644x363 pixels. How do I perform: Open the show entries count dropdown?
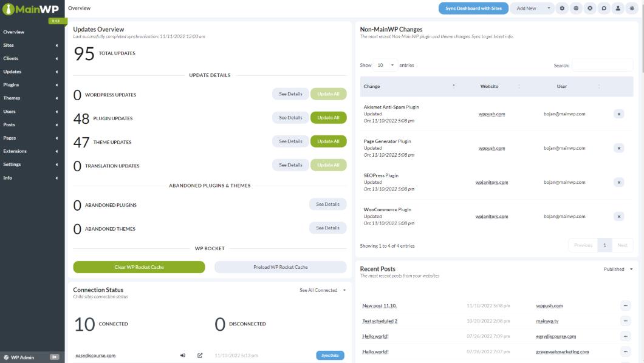click(x=385, y=65)
